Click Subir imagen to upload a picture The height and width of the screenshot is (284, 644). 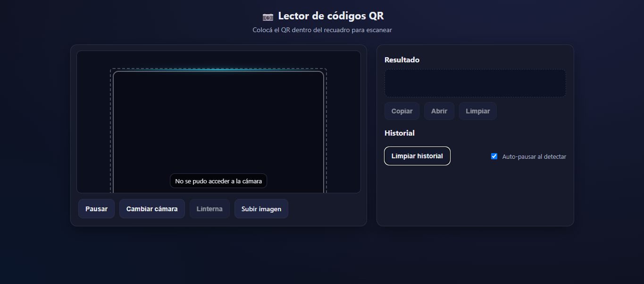(x=261, y=208)
